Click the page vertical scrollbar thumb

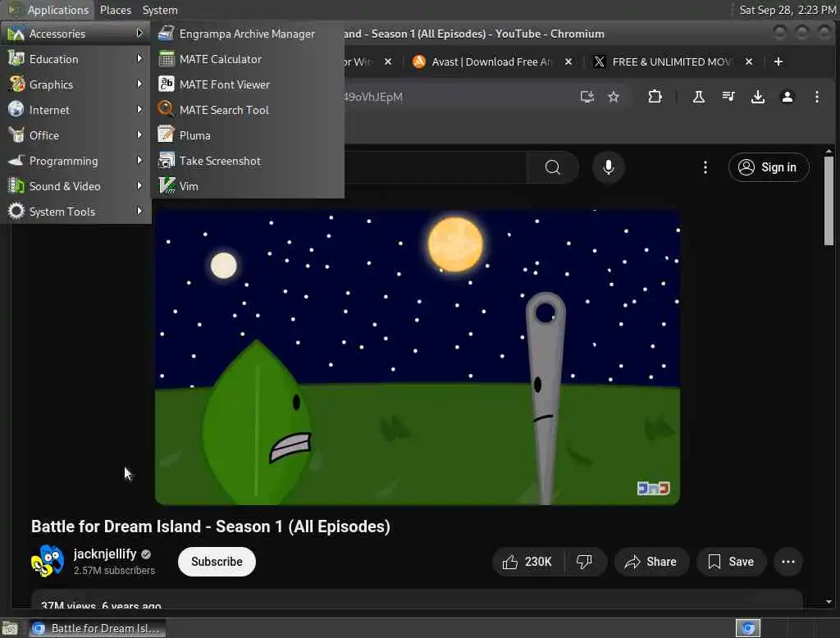tap(829, 201)
